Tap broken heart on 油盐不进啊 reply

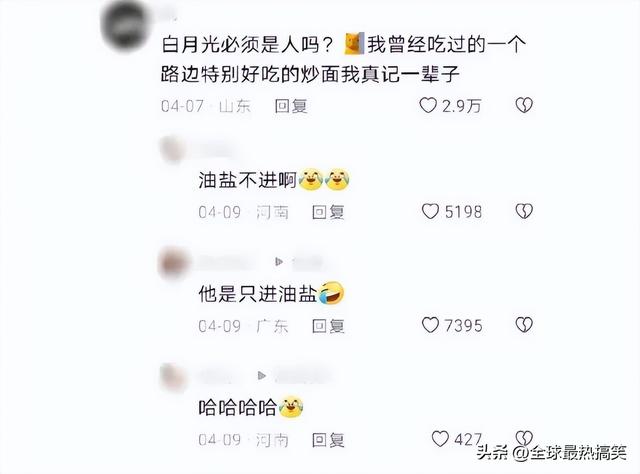(524, 211)
